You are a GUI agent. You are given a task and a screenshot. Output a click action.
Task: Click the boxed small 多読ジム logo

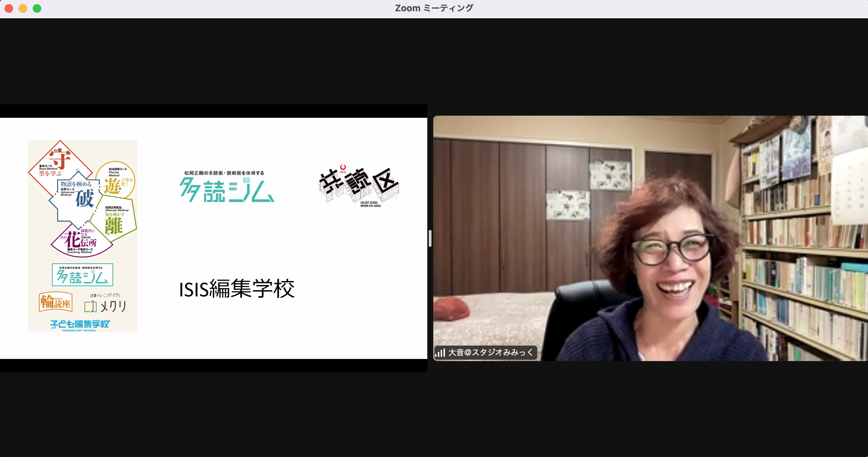point(82,275)
